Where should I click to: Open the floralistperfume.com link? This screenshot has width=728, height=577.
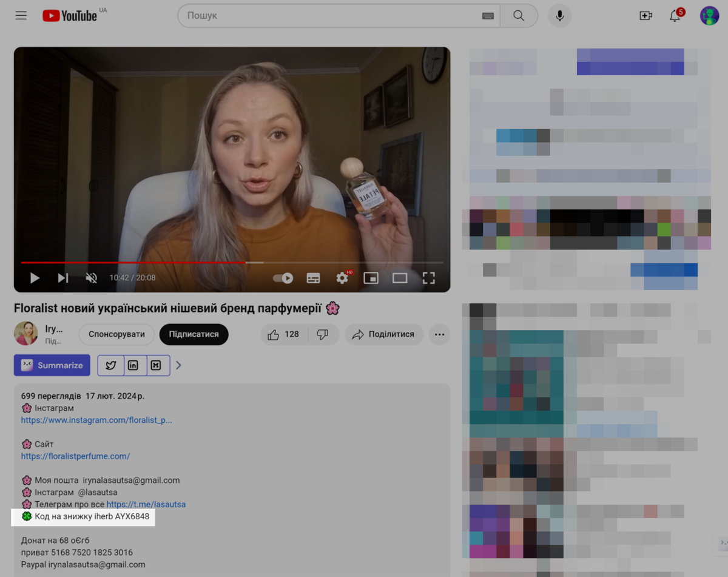tap(75, 456)
